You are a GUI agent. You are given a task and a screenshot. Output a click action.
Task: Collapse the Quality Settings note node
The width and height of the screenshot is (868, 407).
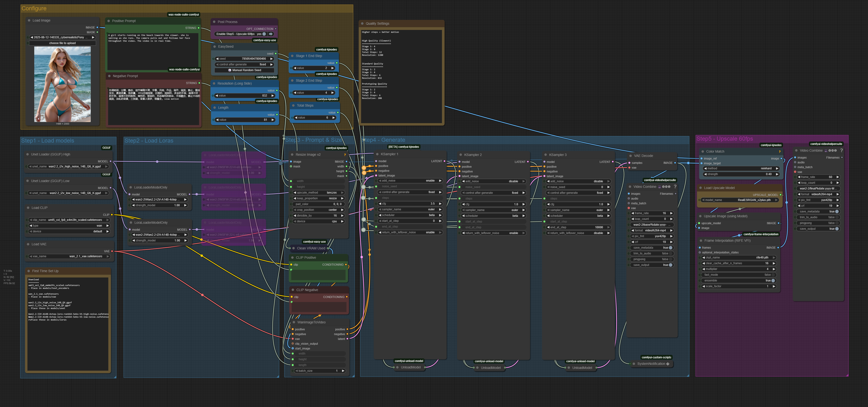(362, 24)
